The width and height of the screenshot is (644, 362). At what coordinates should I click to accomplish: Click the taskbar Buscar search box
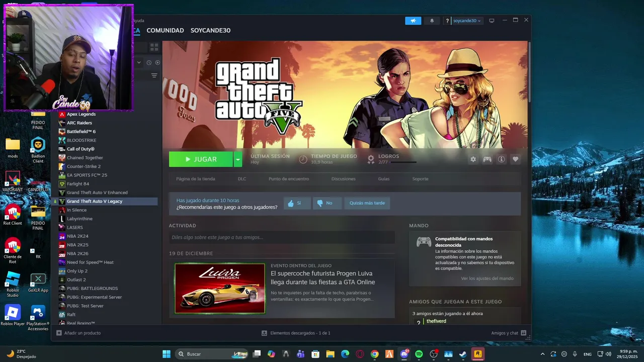point(211,354)
